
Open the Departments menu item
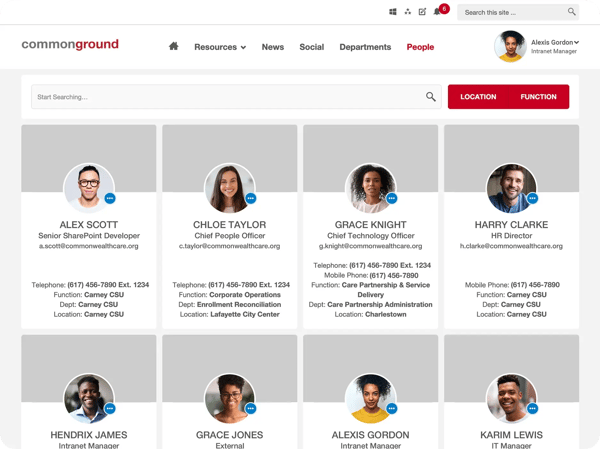coord(365,47)
